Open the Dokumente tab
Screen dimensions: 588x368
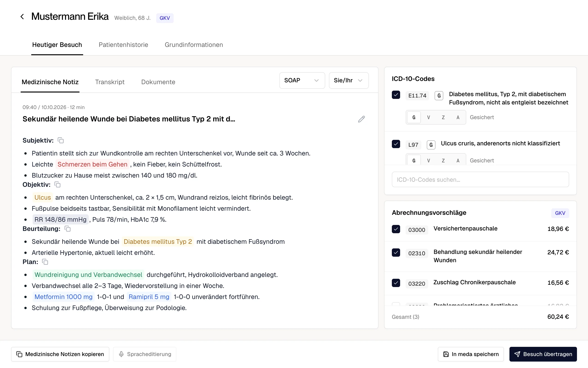point(158,82)
